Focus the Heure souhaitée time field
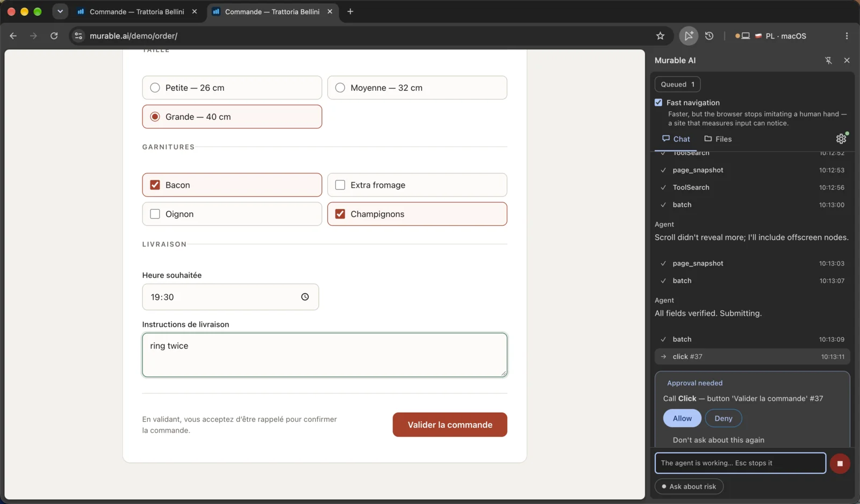 [231, 297]
